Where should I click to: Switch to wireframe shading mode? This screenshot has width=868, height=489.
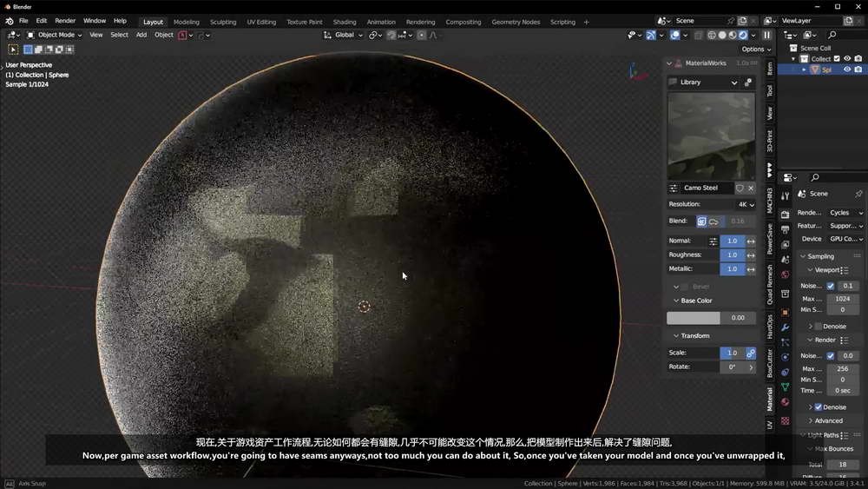[712, 35]
